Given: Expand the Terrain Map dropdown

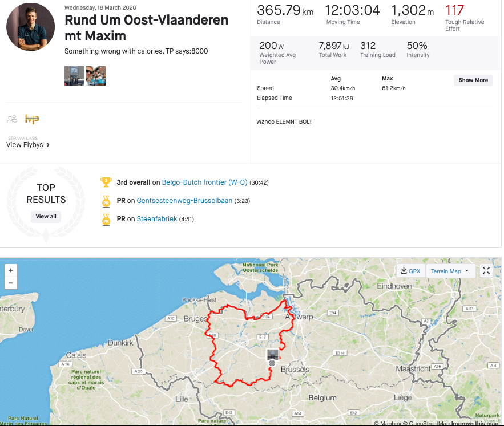Looking at the screenshot, I should tap(450, 271).
